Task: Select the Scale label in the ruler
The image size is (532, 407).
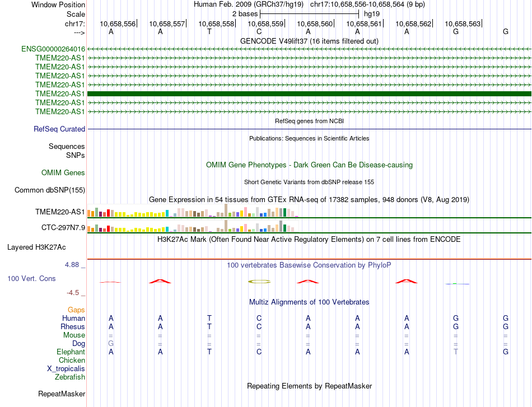Action: tap(76, 14)
